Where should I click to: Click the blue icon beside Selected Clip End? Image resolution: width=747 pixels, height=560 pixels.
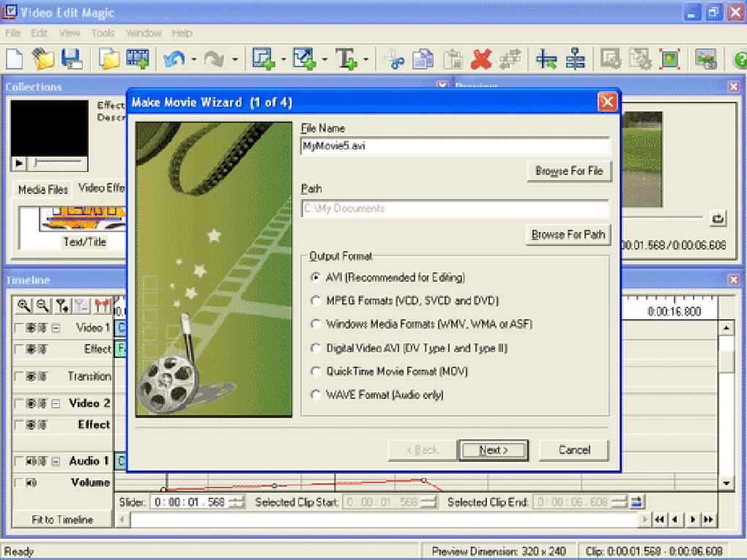[x=637, y=501]
